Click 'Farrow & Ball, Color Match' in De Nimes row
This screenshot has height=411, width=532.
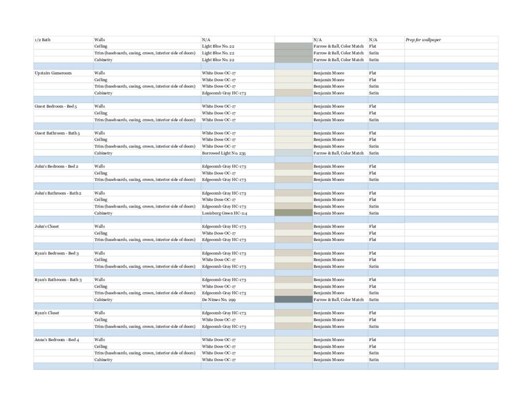[x=338, y=300]
